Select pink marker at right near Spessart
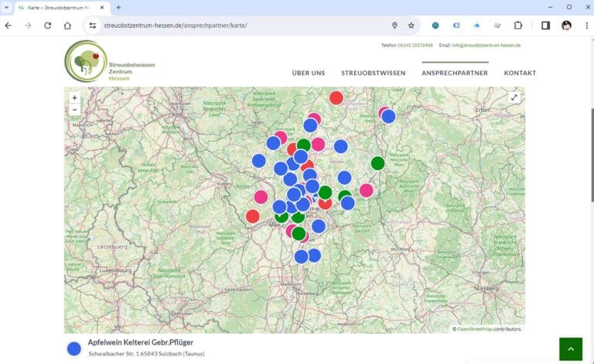This screenshot has height=364, width=594. point(367,190)
